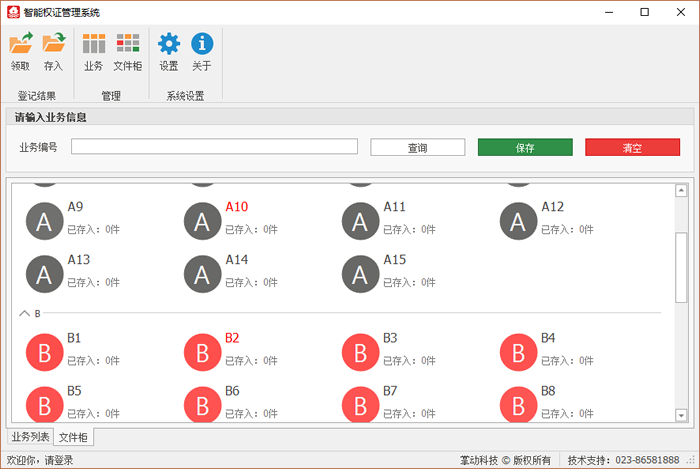Switch to the 文件柜 bottom tab
Image resolution: width=700 pixels, height=469 pixels.
(x=73, y=437)
